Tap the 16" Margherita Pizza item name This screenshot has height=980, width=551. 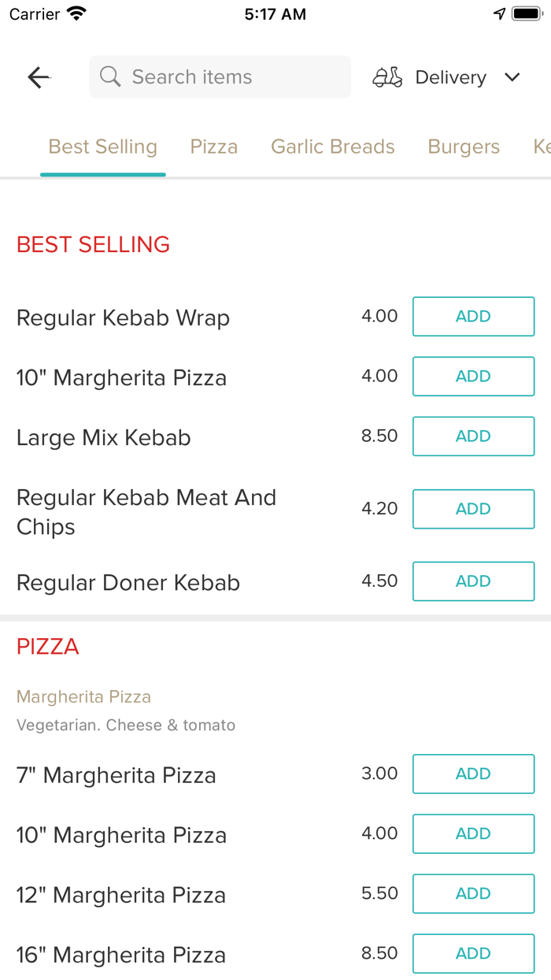(x=120, y=954)
